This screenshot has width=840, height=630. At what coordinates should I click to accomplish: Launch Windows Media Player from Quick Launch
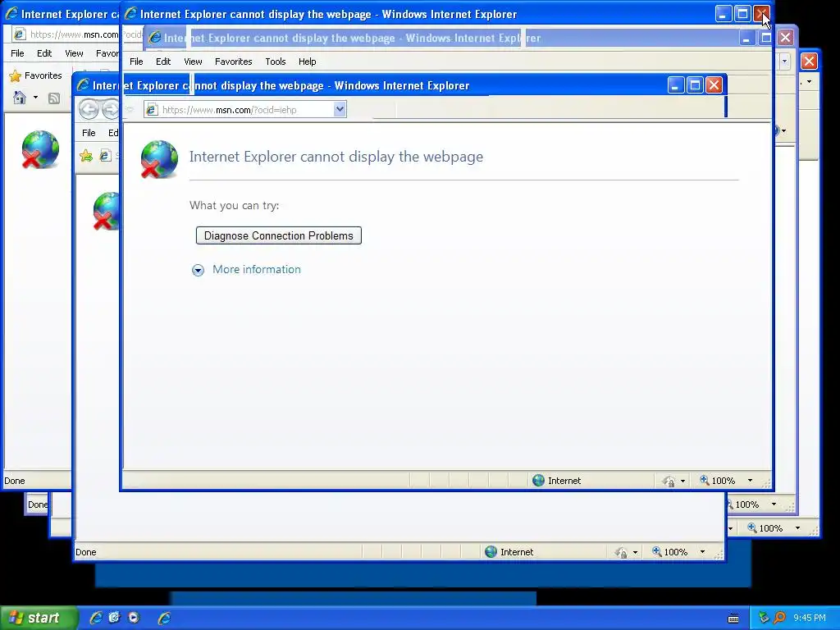click(x=134, y=618)
